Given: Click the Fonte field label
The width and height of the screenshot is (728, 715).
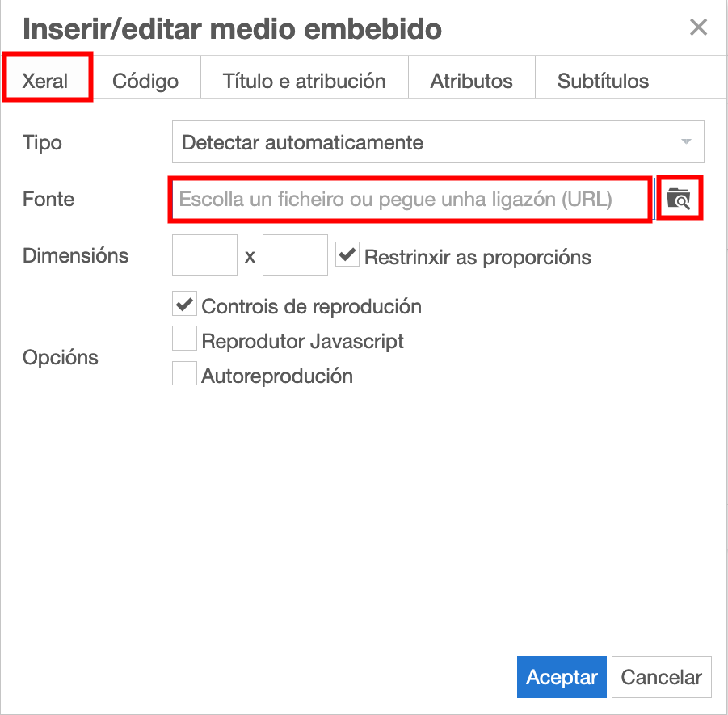Looking at the screenshot, I should coord(48,199).
